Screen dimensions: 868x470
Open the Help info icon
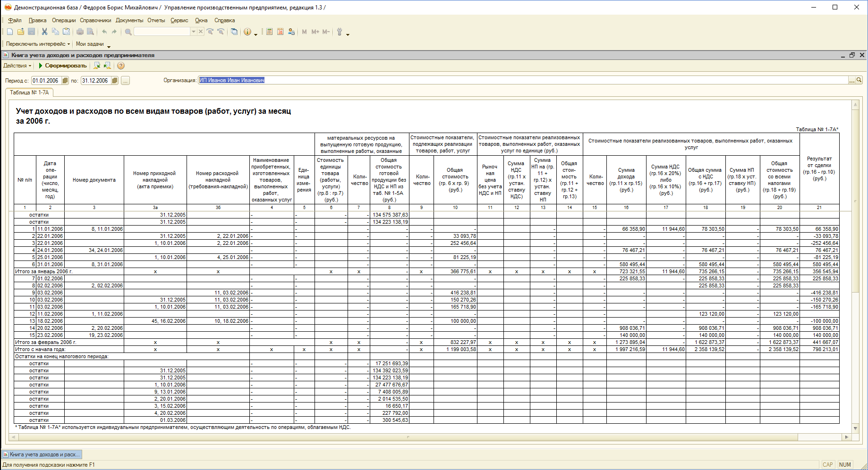pyautogui.click(x=247, y=32)
